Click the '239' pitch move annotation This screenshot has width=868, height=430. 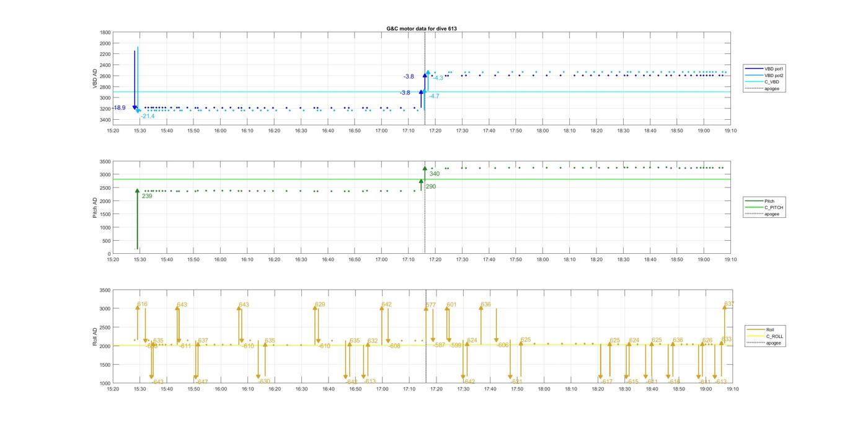(x=147, y=196)
